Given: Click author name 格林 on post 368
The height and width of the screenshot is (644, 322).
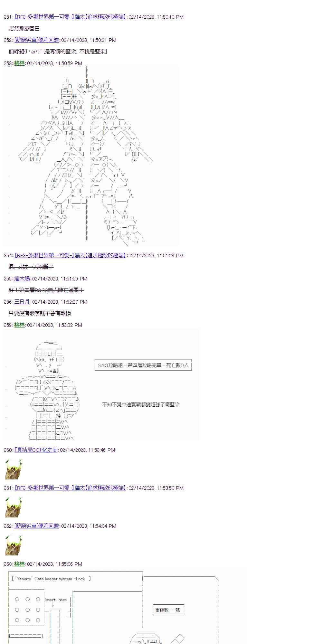Looking at the screenshot, I should coord(19,564).
